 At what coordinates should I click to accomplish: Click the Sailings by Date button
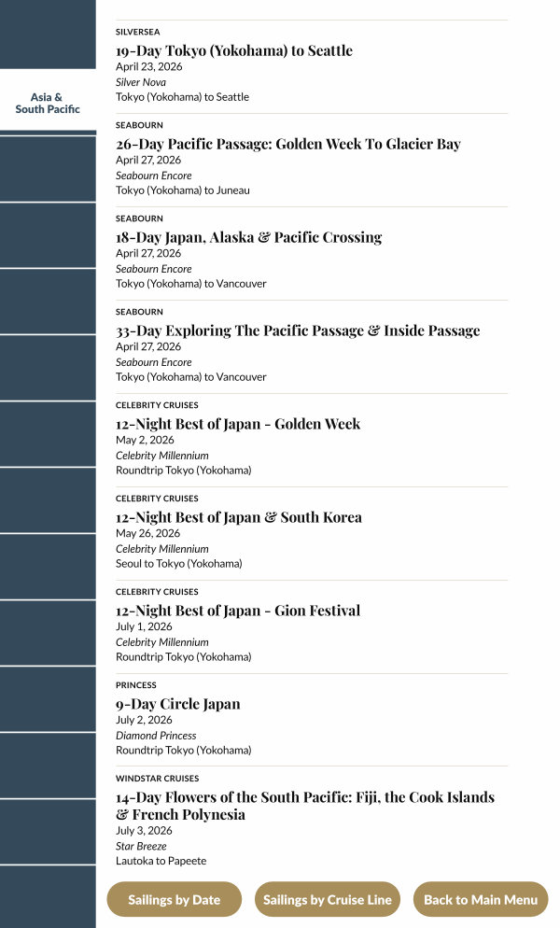click(175, 900)
